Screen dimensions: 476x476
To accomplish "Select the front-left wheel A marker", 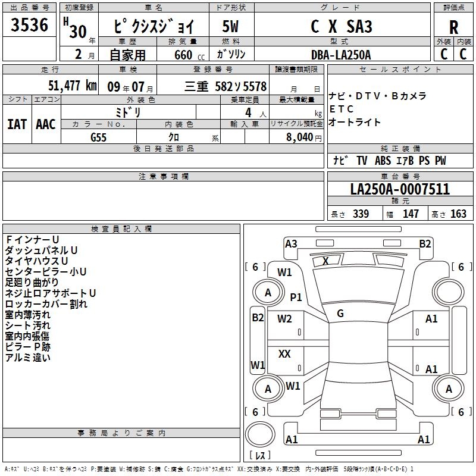I will [x=268, y=292].
